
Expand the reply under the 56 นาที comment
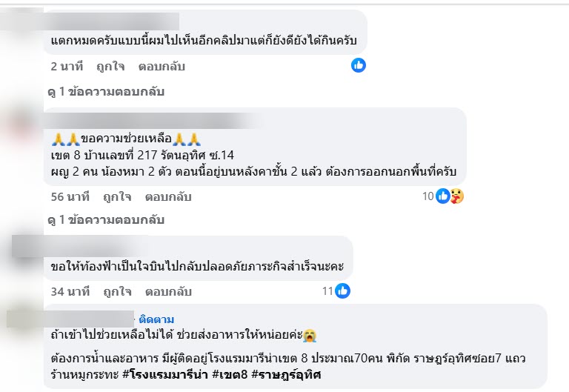point(105,220)
